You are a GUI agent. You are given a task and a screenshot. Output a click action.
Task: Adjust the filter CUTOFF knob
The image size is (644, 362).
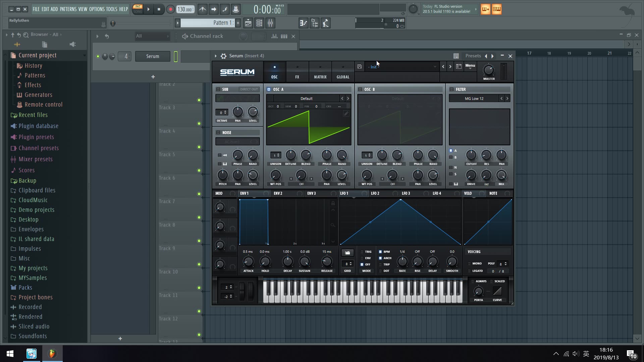471,155
